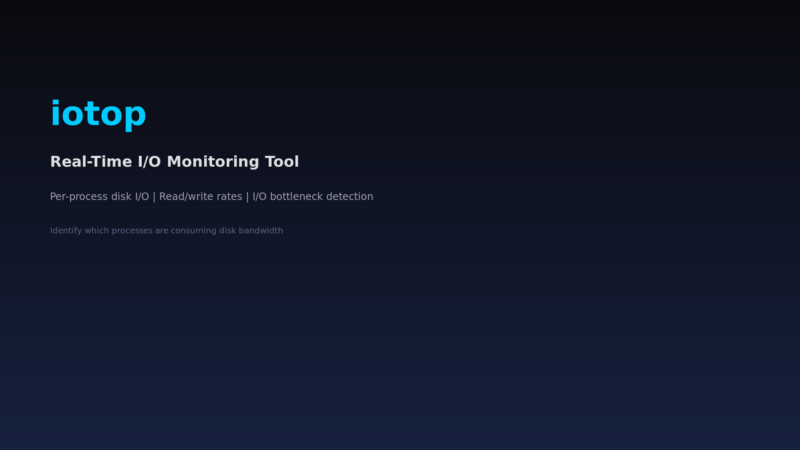Click the iotop title heading
Screen dimensions: 800x450
click(x=98, y=114)
